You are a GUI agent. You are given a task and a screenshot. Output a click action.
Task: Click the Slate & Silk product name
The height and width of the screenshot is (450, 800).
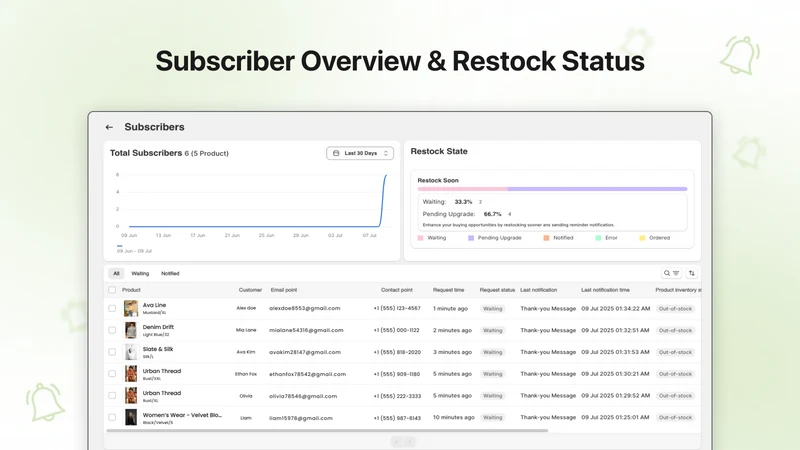(x=158, y=349)
